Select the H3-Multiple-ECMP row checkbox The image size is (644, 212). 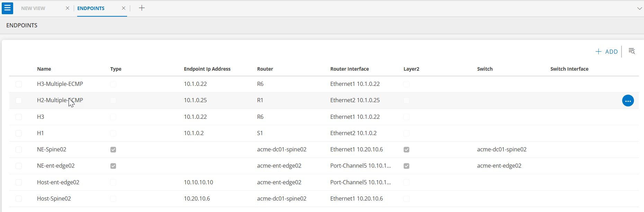[19, 84]
